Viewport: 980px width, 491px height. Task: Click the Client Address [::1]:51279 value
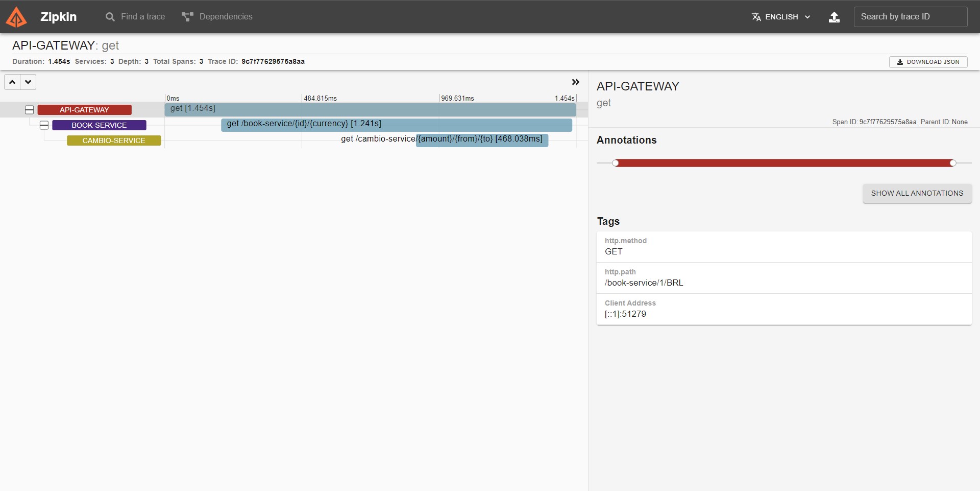click(625, 314)
